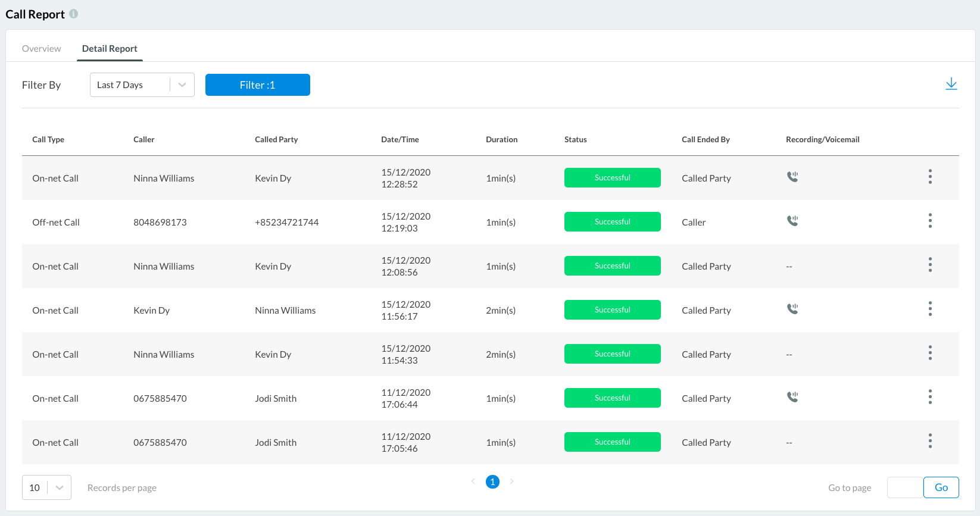The image size is (980, 516).
Task: Click the Call Type column header
Action: pos(48,139)
